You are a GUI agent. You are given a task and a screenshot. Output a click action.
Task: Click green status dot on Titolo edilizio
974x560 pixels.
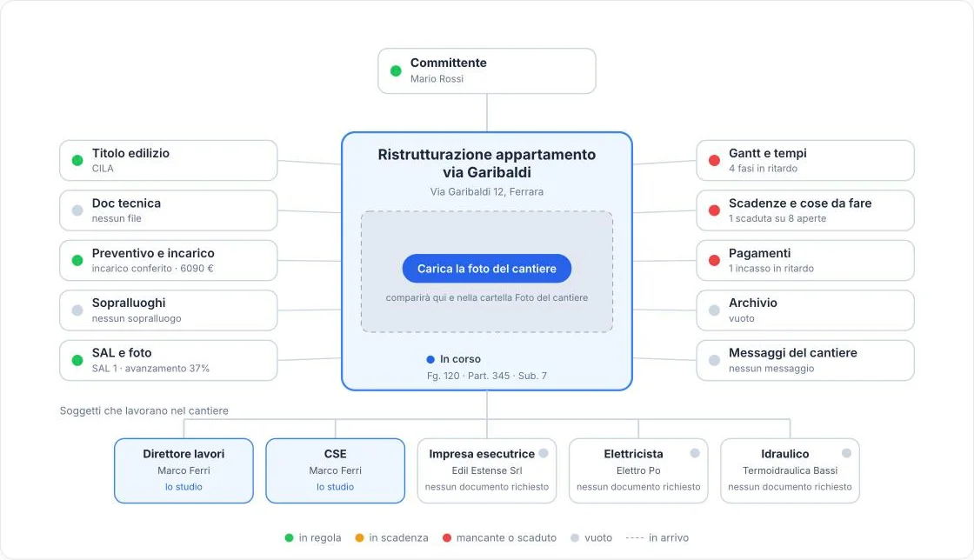[77, 160]
